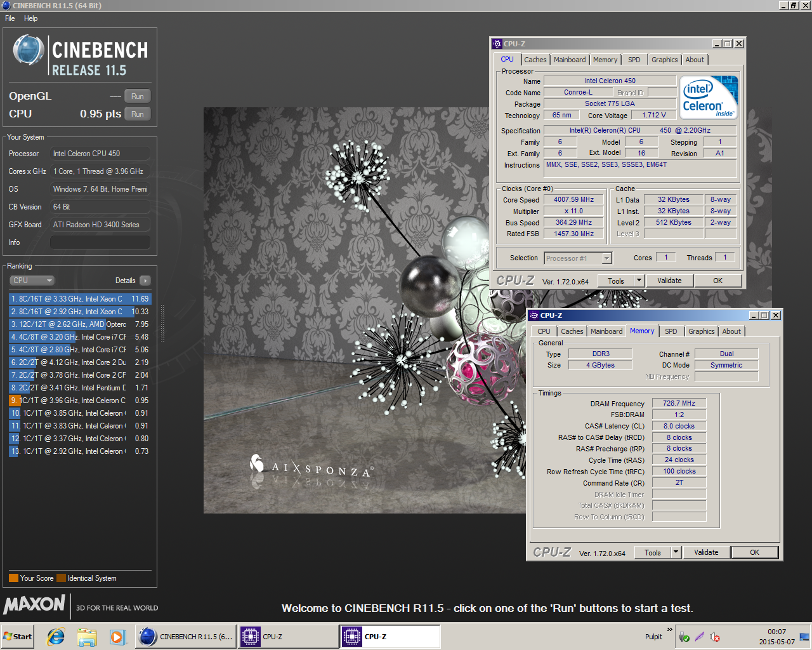Click the DRAM Frequency value 728.7 MHz

(679, 403)
